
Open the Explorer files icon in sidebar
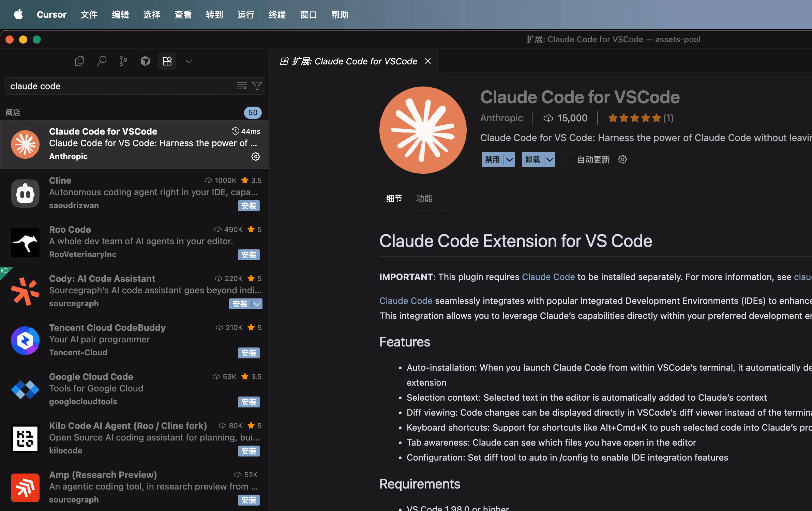click(x=79, y=61)
